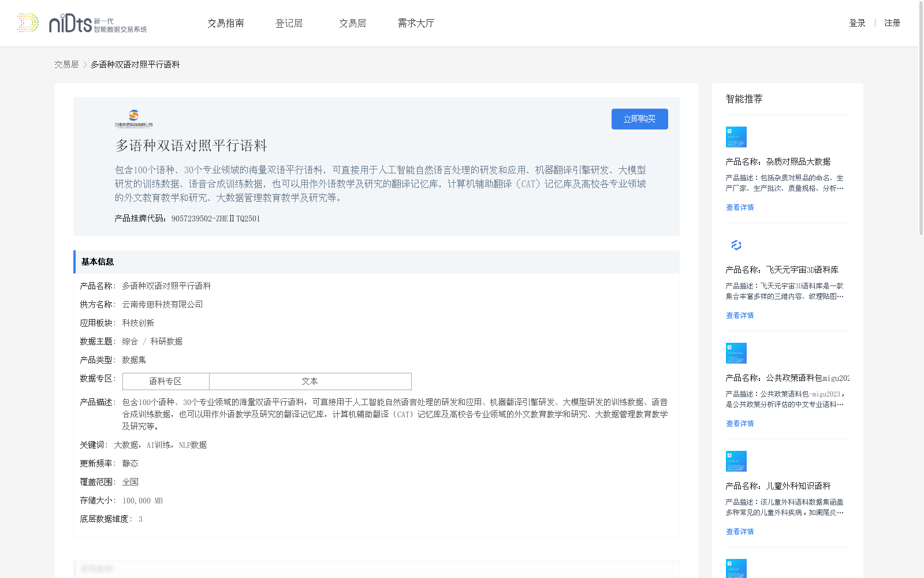Click the 语料专区 table cell
This screenshot has height=578, width=924.
pos(166,381)
